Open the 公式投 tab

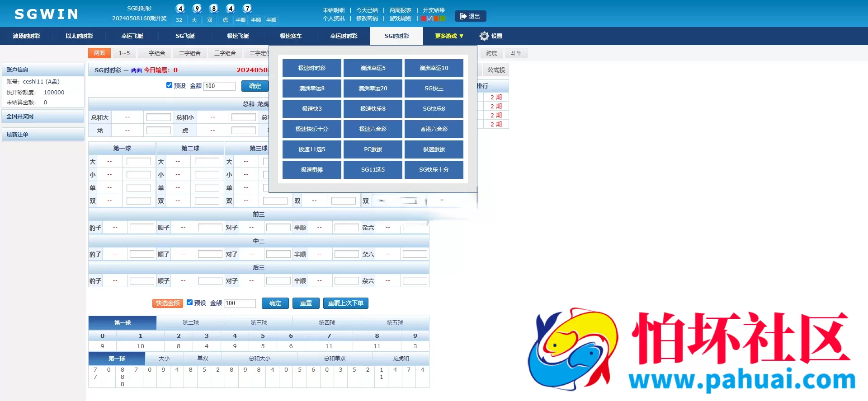(496, 70)
